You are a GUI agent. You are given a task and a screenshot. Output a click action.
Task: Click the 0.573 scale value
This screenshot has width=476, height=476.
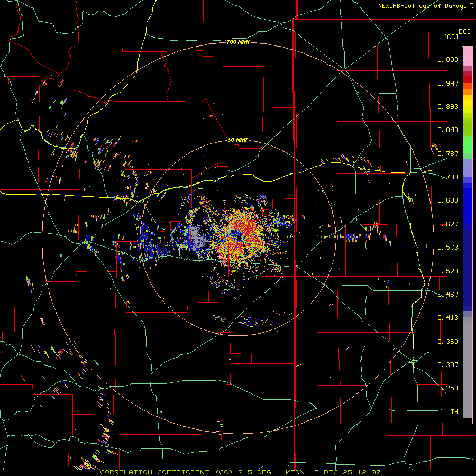[448, 248]
